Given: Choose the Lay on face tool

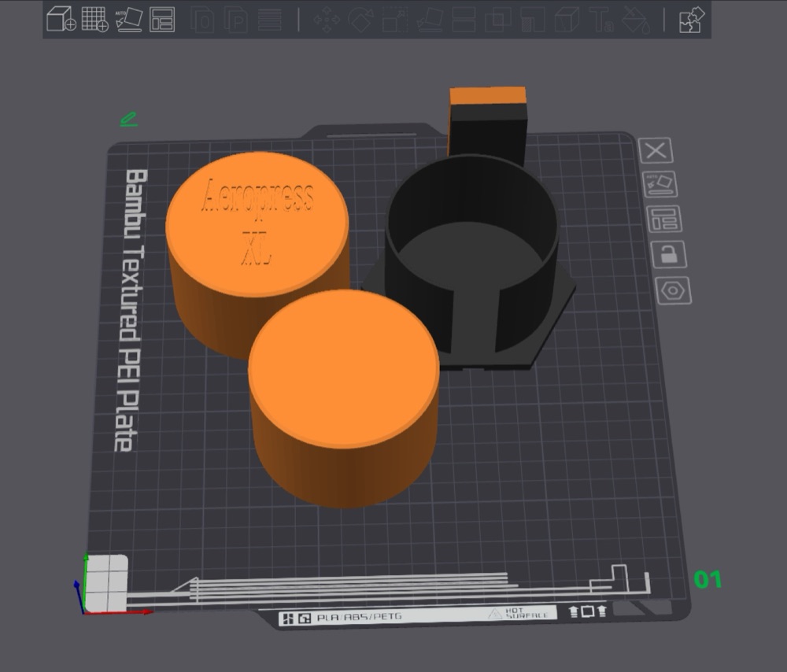Looking at the screenshot, I should click(430, 20).
